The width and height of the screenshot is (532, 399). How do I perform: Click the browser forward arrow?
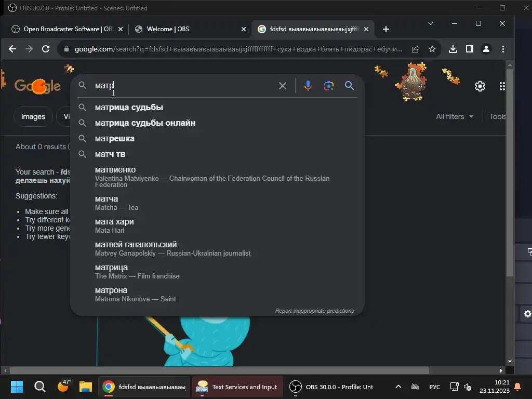click(x=29, y=49)
